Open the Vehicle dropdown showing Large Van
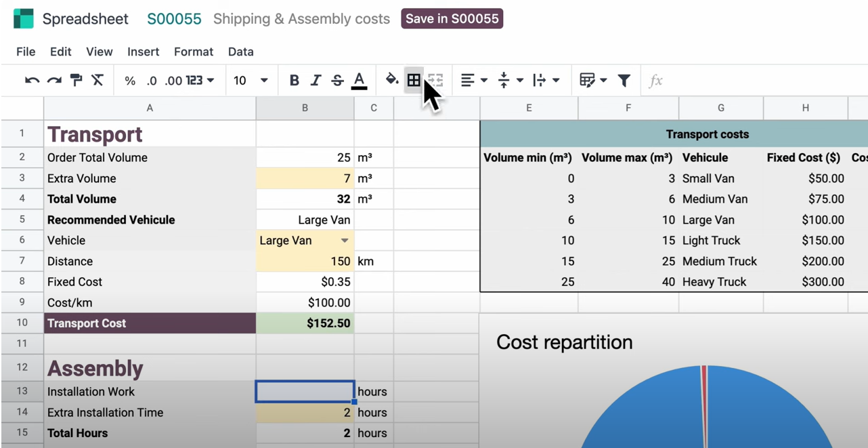The height and width of the screenshot is (448, 868). coord(345,240)
